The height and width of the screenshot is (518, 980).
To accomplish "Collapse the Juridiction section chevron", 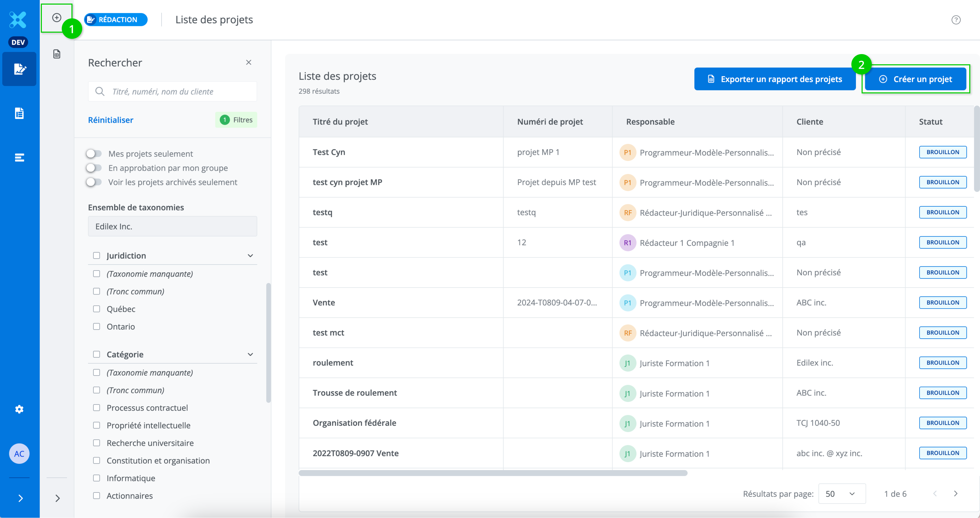I will (250, 256).
